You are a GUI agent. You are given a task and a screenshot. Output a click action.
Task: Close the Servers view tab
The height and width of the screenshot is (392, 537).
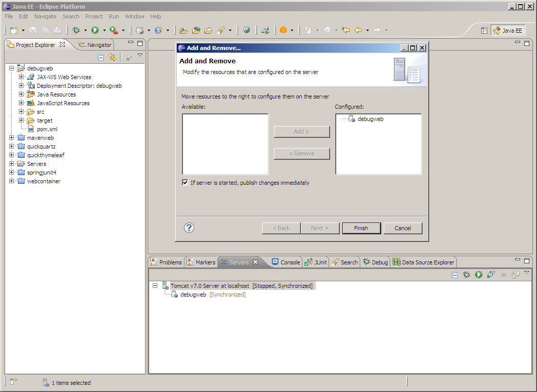[255, 262]
